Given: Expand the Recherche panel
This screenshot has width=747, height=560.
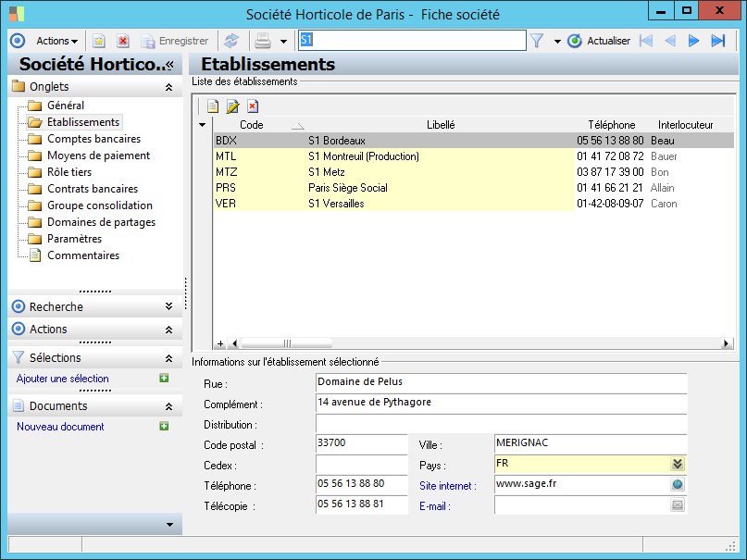Looking at the screenshot, I should (x=168, y=306).
